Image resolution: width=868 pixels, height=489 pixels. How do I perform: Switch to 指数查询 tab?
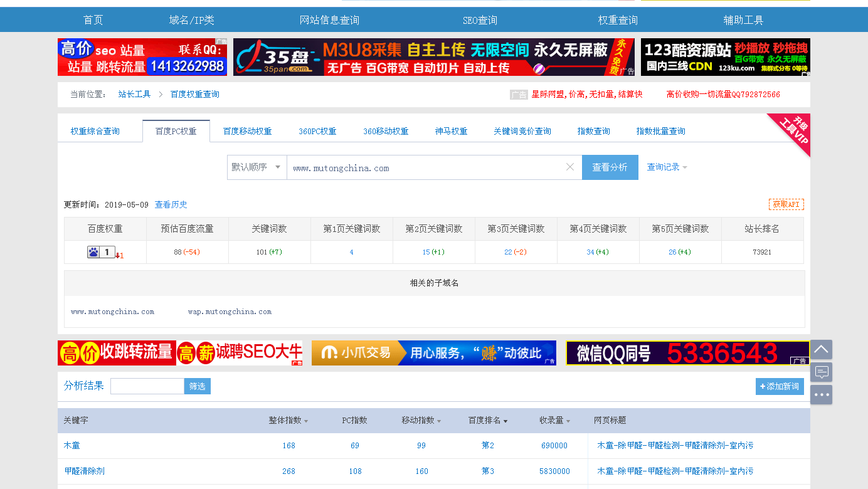click(593, 132)
